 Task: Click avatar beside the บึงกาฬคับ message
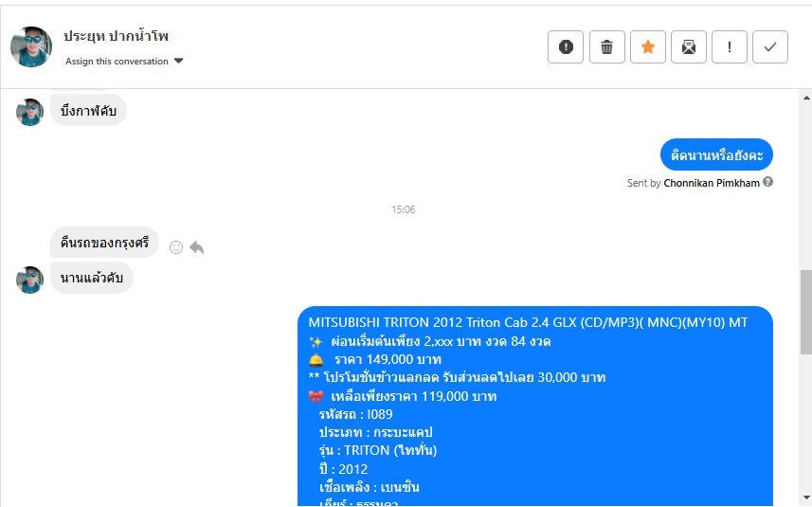(x=29, y=113)
